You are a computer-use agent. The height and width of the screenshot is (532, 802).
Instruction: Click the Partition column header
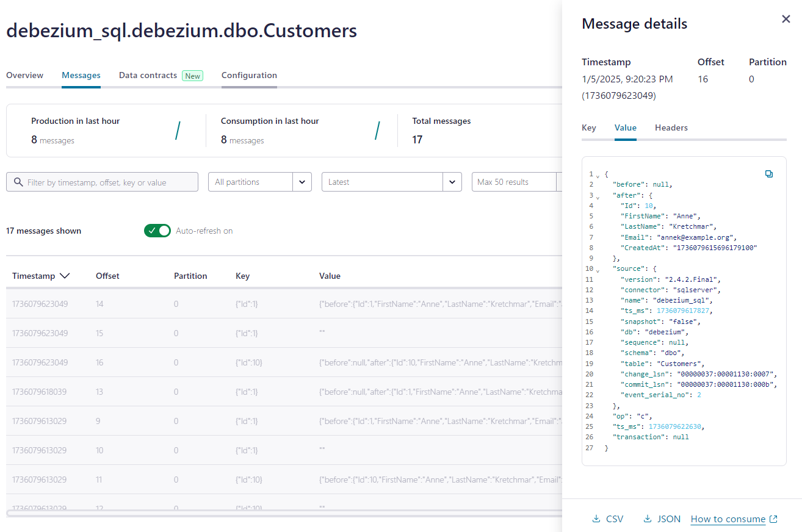click(x=190, y=276)
